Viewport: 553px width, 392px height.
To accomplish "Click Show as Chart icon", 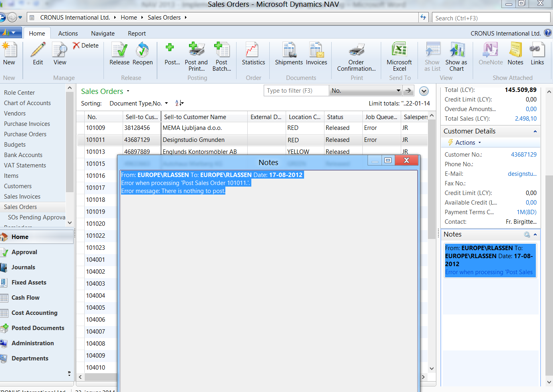I will [456, 56].
